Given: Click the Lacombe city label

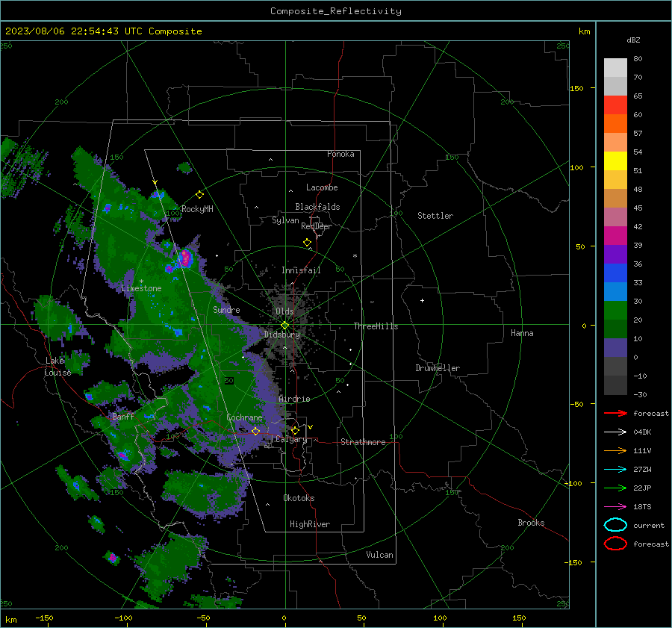Looking at the screenshot, I should (322, 187).
